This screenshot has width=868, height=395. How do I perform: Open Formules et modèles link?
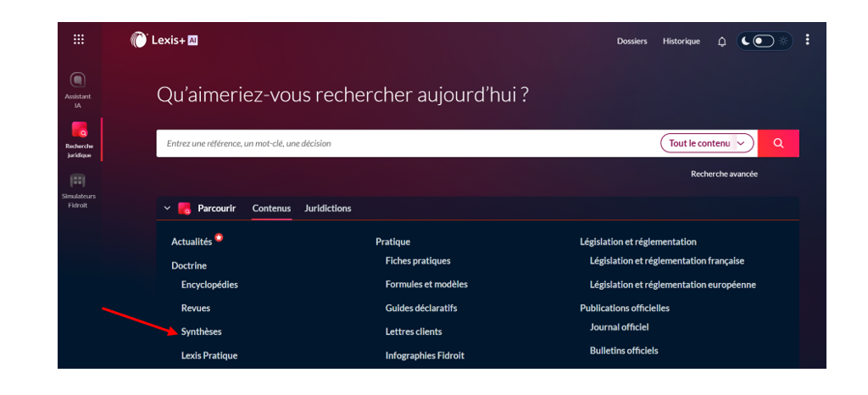(x=427, y=284)
